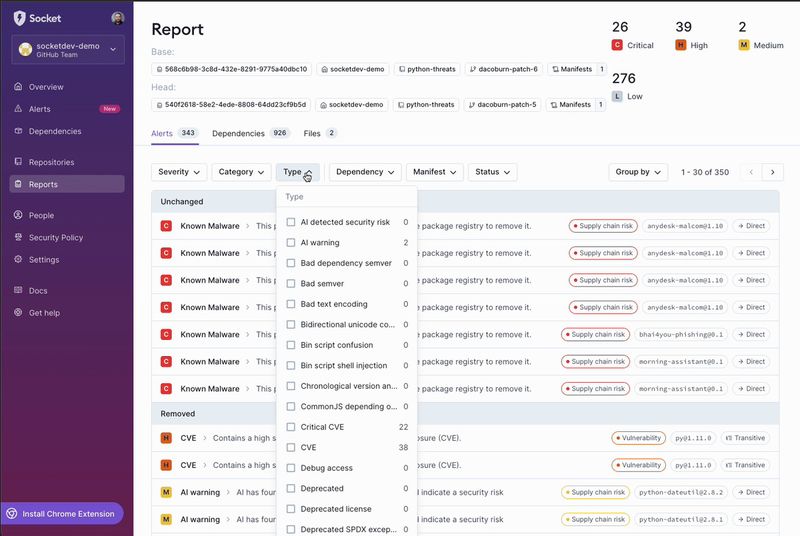The height and width of the screenshot is (536, 800).
Task: Open the Status filter dropdown
Action: point(492,172)
